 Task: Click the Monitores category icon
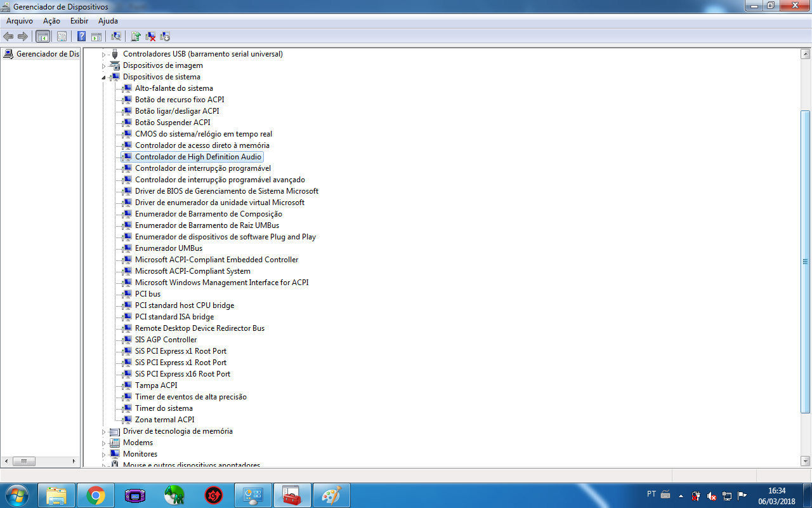(115, 454)
